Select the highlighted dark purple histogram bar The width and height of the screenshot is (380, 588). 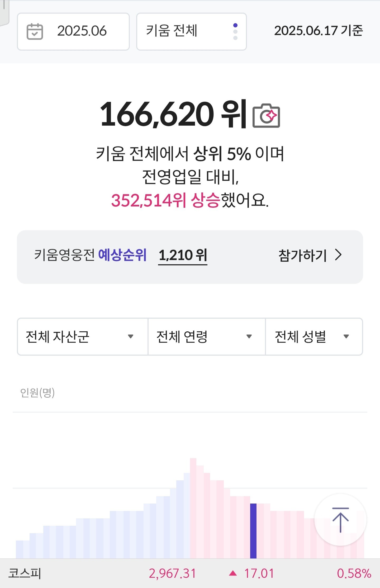(x=253, y=531)
